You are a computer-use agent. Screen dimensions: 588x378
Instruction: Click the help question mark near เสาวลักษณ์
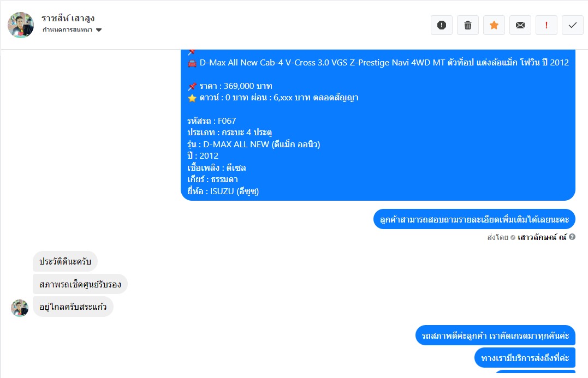pyautogui.click(x=572, y=237)
